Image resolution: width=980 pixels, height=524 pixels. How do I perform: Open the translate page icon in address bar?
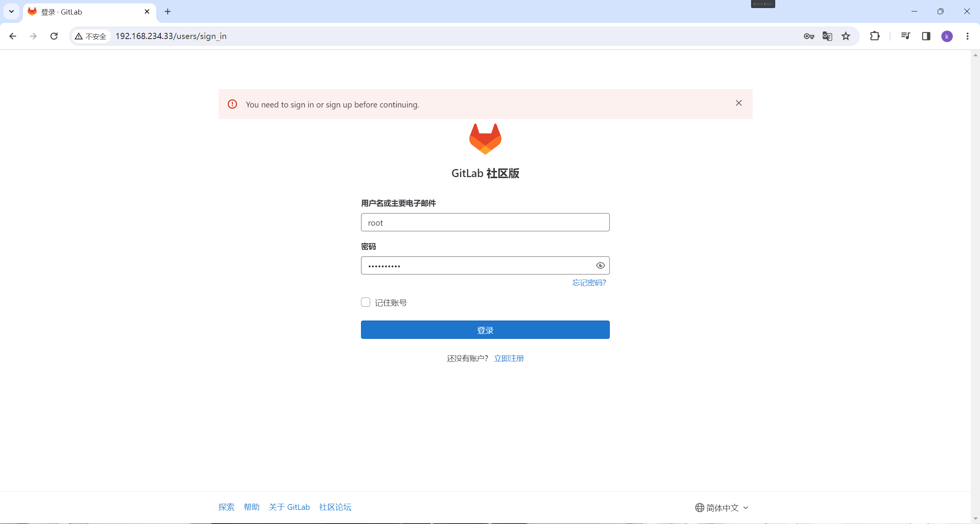coord(827,36)
